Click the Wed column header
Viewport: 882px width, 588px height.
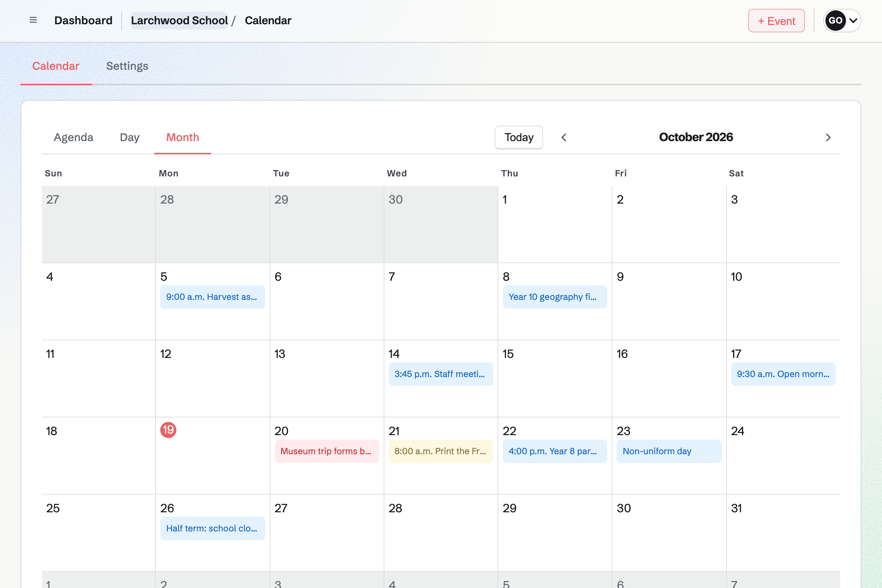point(397,173)
